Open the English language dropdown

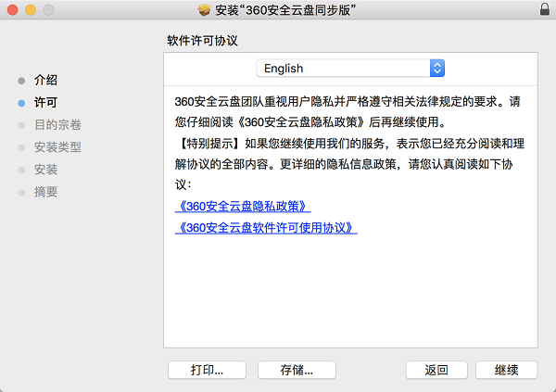350,68
